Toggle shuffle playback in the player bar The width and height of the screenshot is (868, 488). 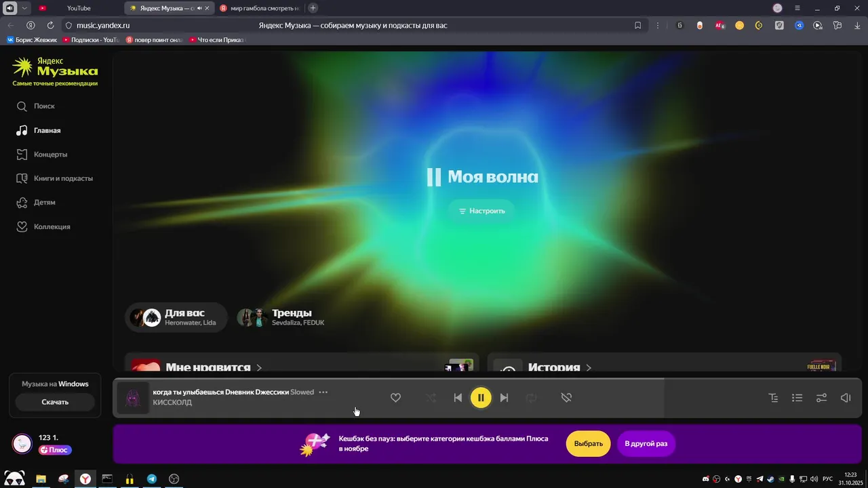431,398
